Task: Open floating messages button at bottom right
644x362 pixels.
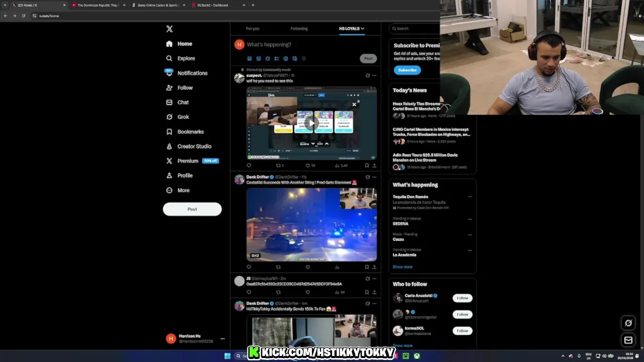Action: pos(628,340)
